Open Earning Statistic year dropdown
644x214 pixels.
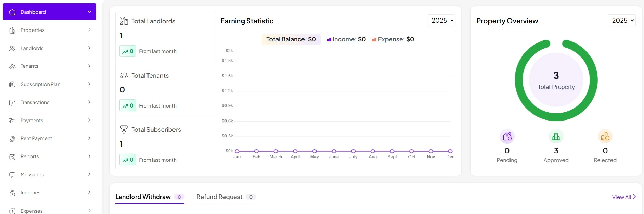point(441,21)
